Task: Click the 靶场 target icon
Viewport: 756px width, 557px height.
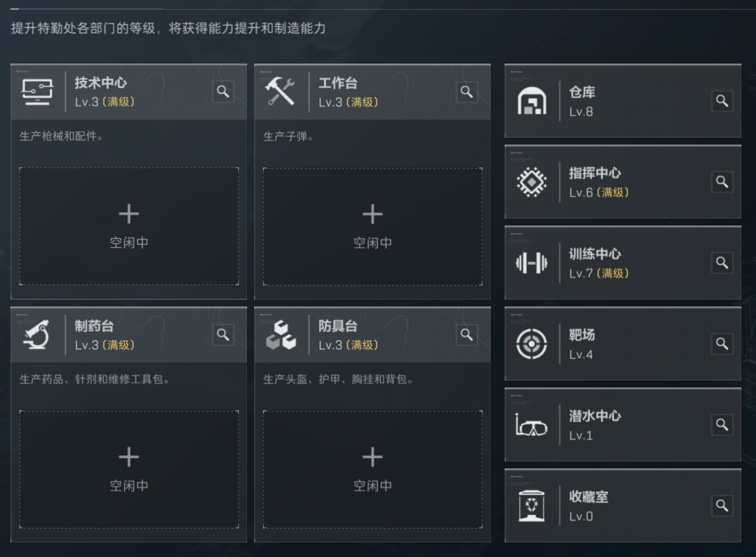Action: tap(532, 344)
